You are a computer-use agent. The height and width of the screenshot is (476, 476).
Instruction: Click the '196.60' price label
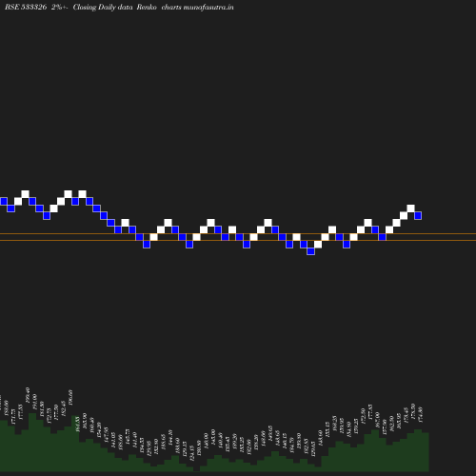click(70, 397)
